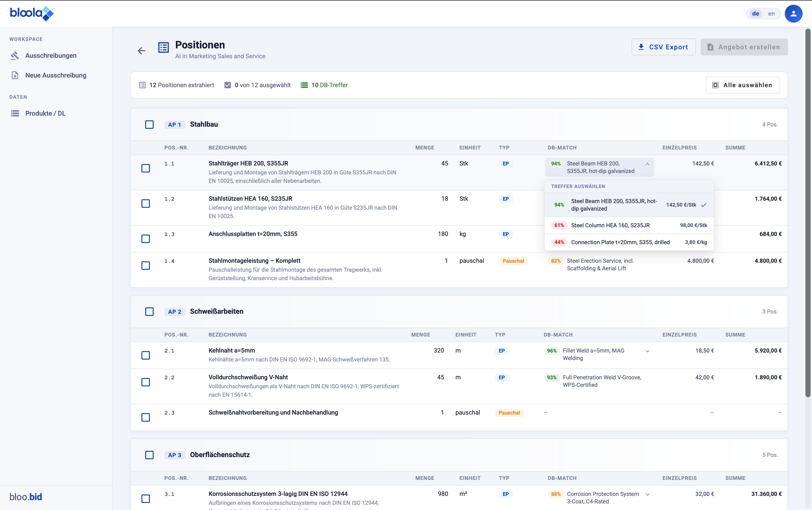The image size is (812, 510).
Task: Tick the checkbox for position 2.1 Kehlnaht
Action: [x=146, y=355]
